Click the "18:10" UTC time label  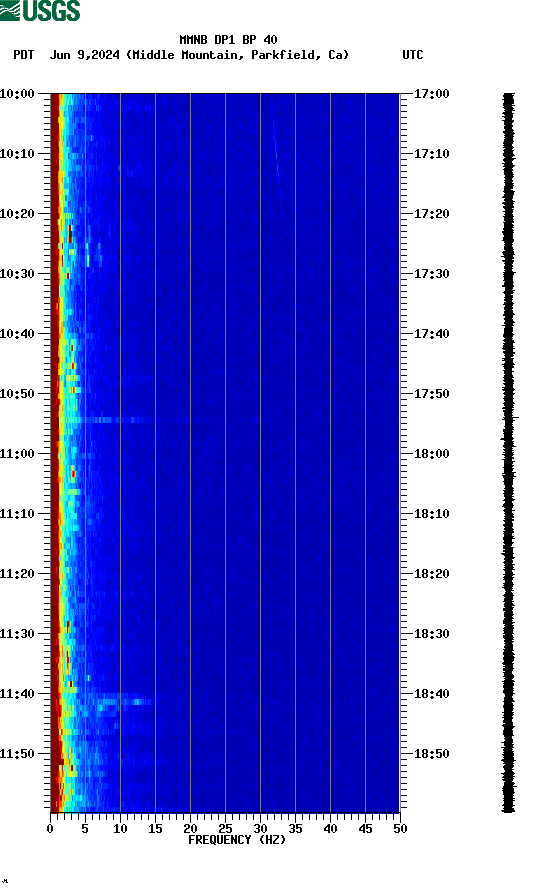[x=431, y=514]
